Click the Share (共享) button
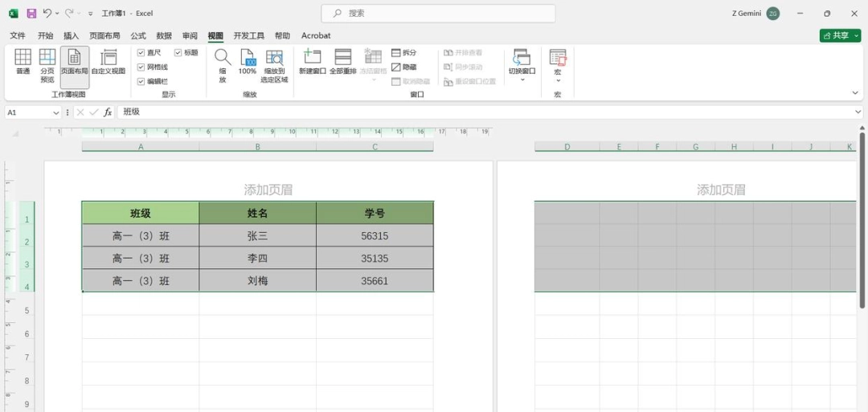Screen dimensions: 868x412 pyautogui.click(x=836, y=35)
